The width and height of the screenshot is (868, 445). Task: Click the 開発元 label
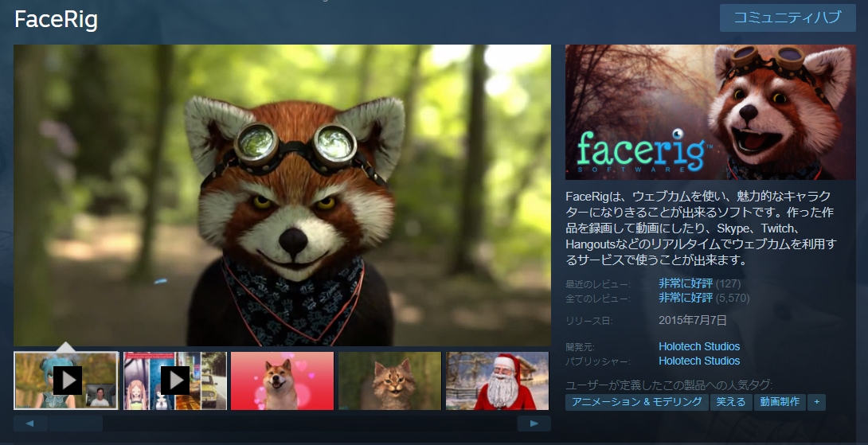pyautogui.click(x=581, y=347)
